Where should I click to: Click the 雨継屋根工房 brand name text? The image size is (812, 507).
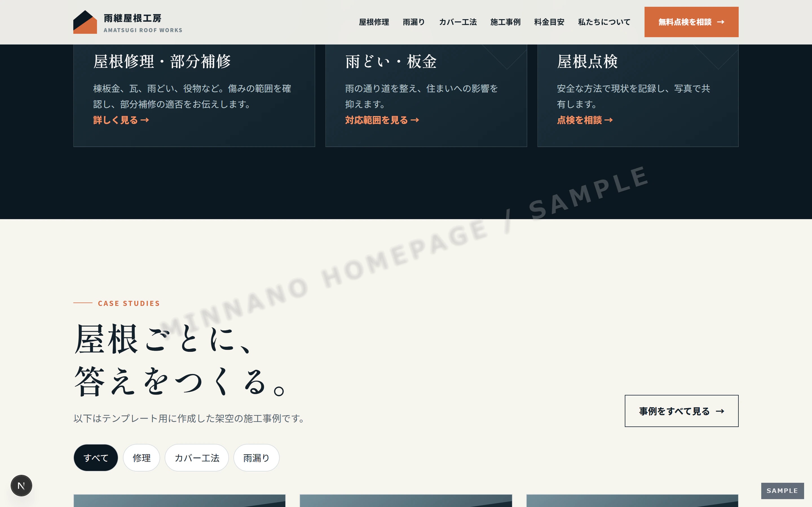[x=133, y=18]
